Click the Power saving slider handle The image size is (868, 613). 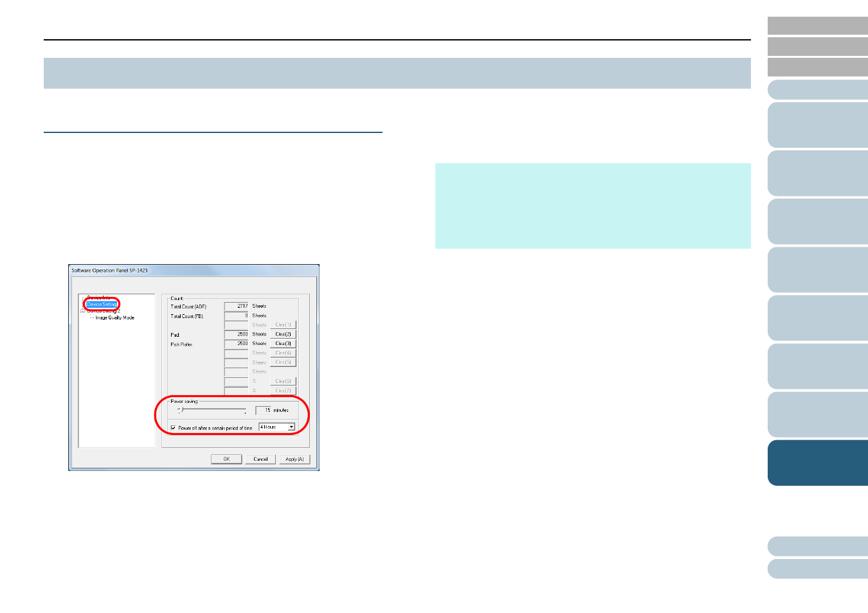point(182,410)
